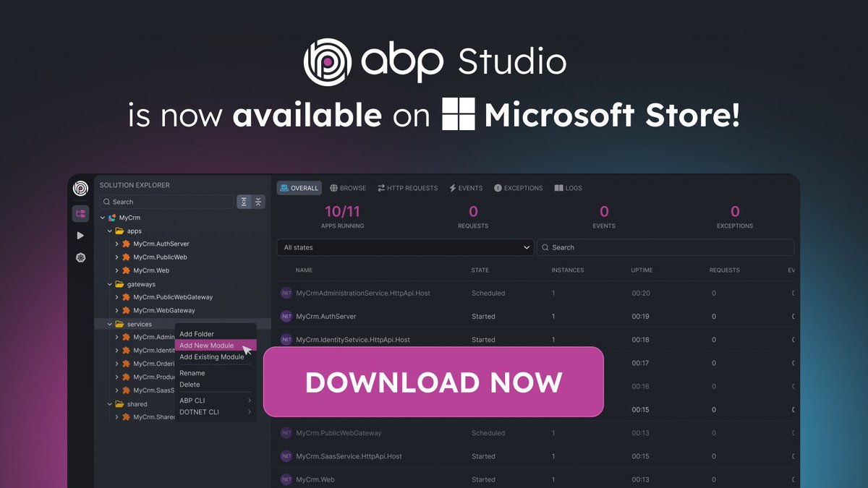Switch to the Exceptions tab
The image size is (868, 488).
[519, 188]
